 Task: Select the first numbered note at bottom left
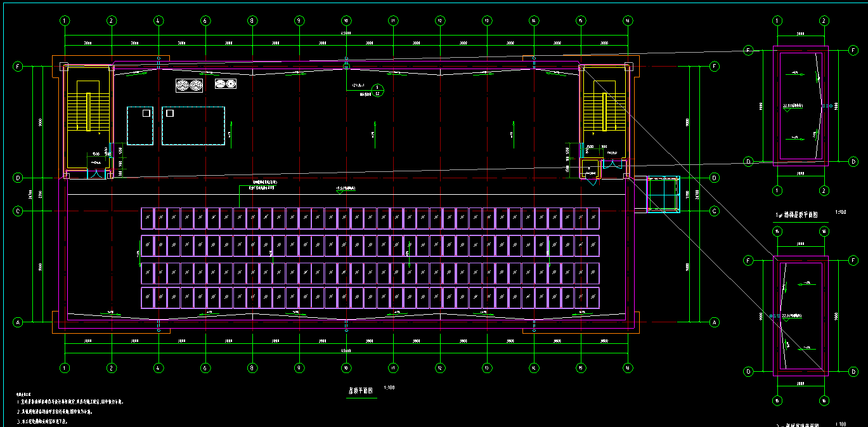click(x=70, y=402)
